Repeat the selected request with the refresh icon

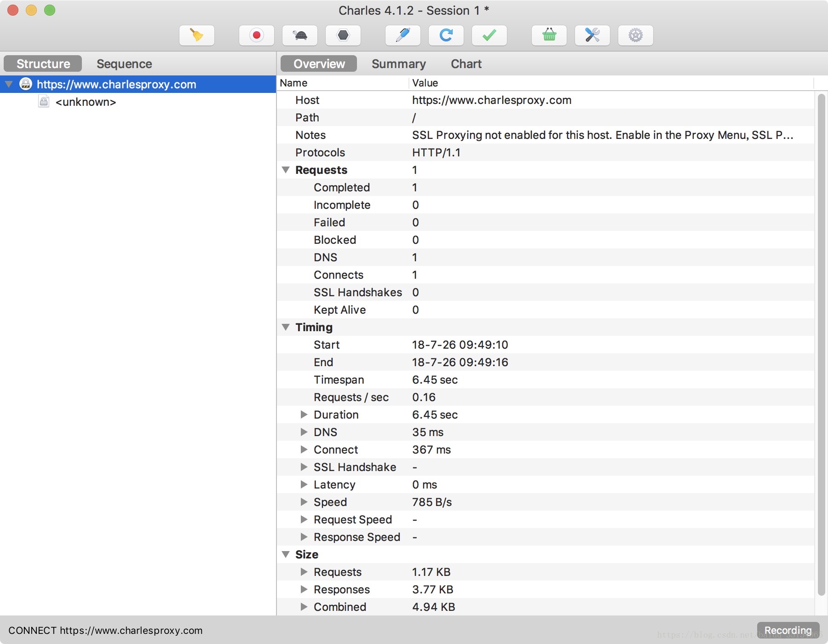pyautogui.click(x=446, y=35)
